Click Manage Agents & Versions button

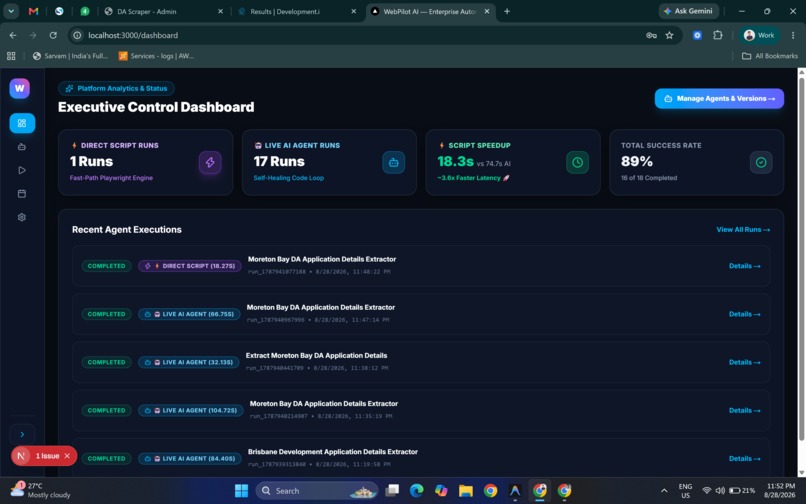click(719, 99)
